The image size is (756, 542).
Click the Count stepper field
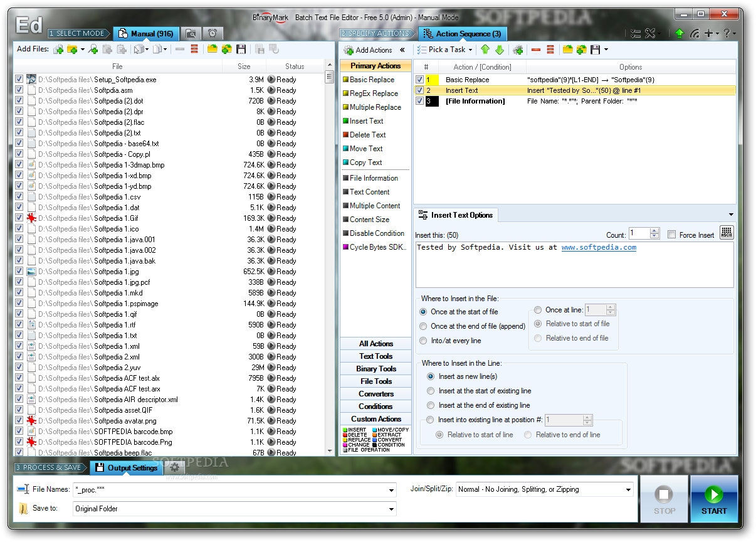[644, 233]
